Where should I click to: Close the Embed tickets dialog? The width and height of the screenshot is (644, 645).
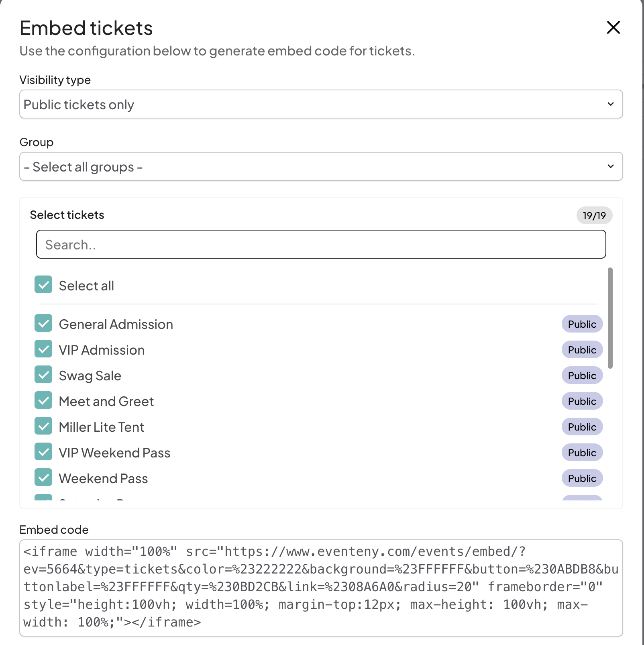point(613,28)
